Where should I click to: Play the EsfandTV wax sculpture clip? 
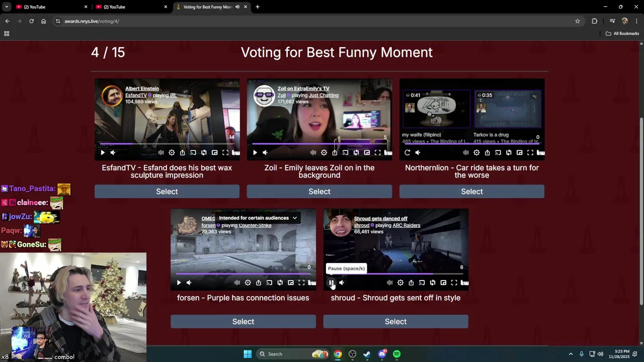(103, 152)
